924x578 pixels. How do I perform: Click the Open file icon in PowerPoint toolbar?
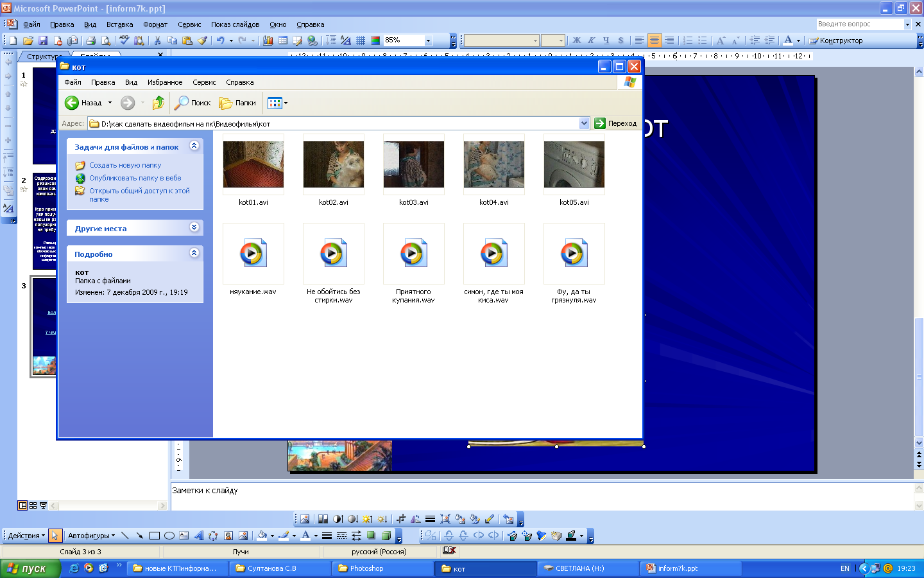pos(28,40)
